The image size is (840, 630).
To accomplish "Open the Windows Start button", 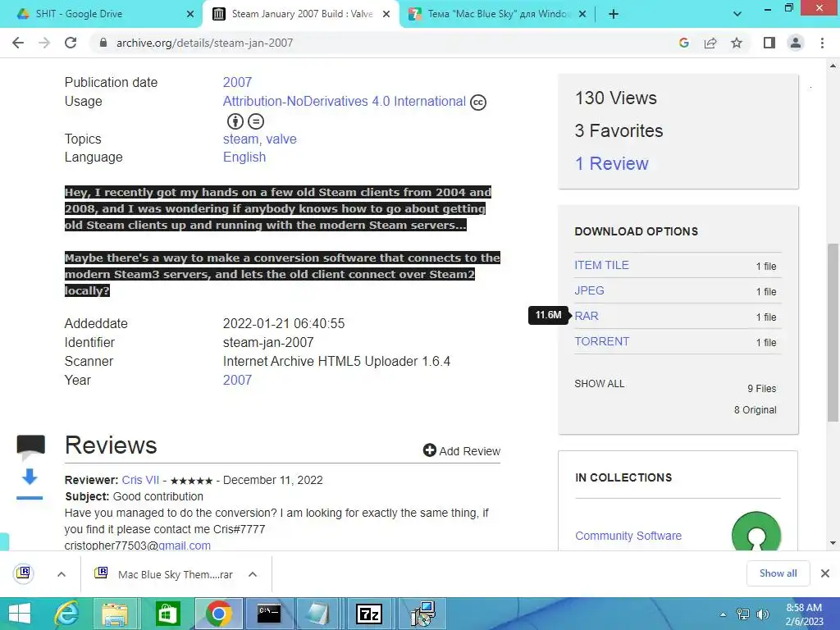I will coord(20,614).
